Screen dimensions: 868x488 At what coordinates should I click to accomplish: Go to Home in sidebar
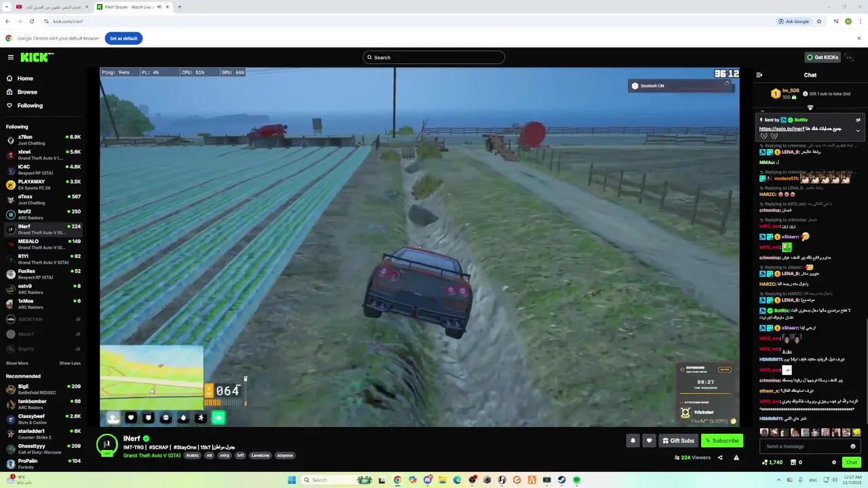tap(20, 79)
